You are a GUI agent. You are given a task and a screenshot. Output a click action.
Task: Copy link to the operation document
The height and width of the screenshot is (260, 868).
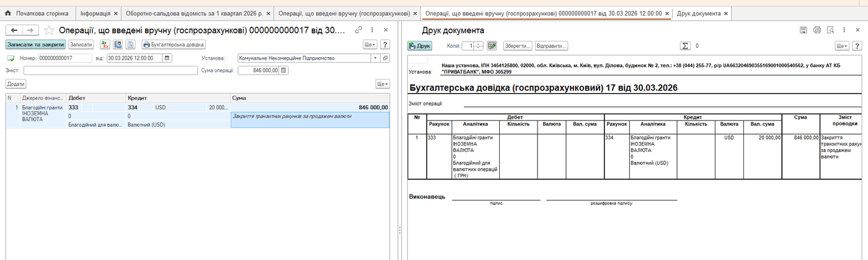[x=359, y=30]
